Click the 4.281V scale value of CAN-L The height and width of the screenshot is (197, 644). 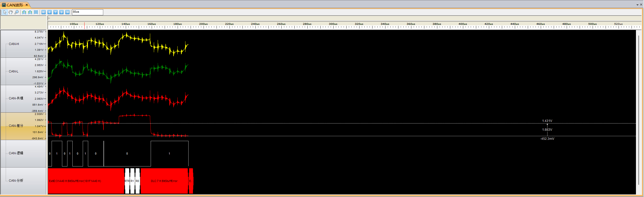point(39,59)
